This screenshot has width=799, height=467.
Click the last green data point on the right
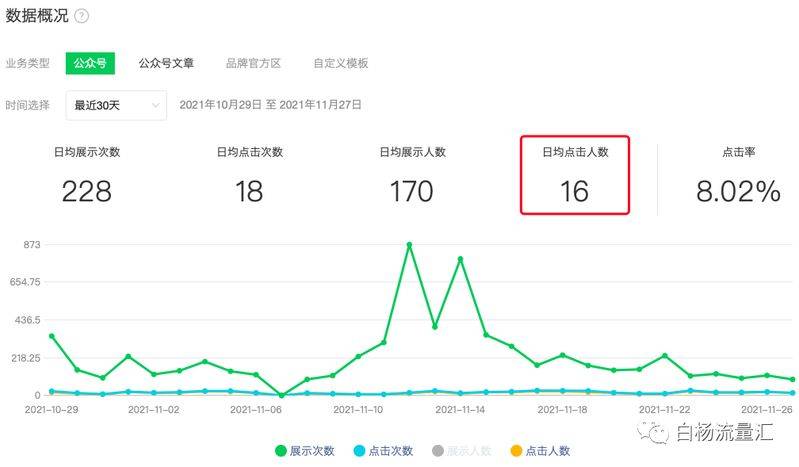point(792,379)
